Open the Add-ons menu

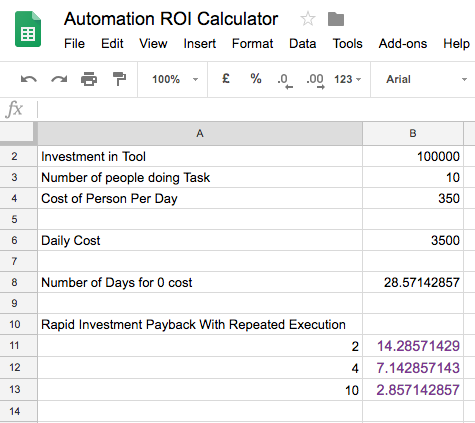(x=403, y=44)
